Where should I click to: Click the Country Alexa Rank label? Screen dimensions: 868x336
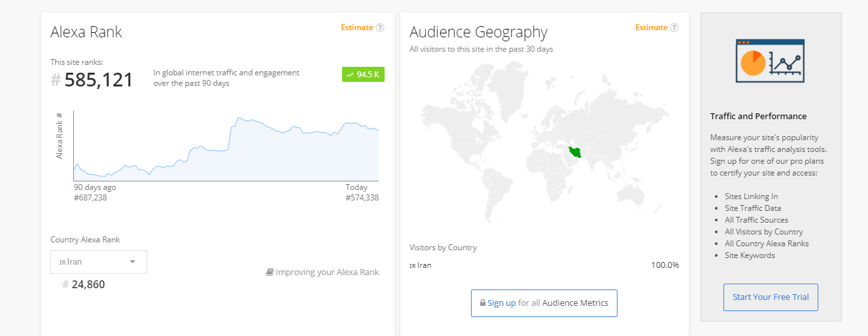click(85, 240)
